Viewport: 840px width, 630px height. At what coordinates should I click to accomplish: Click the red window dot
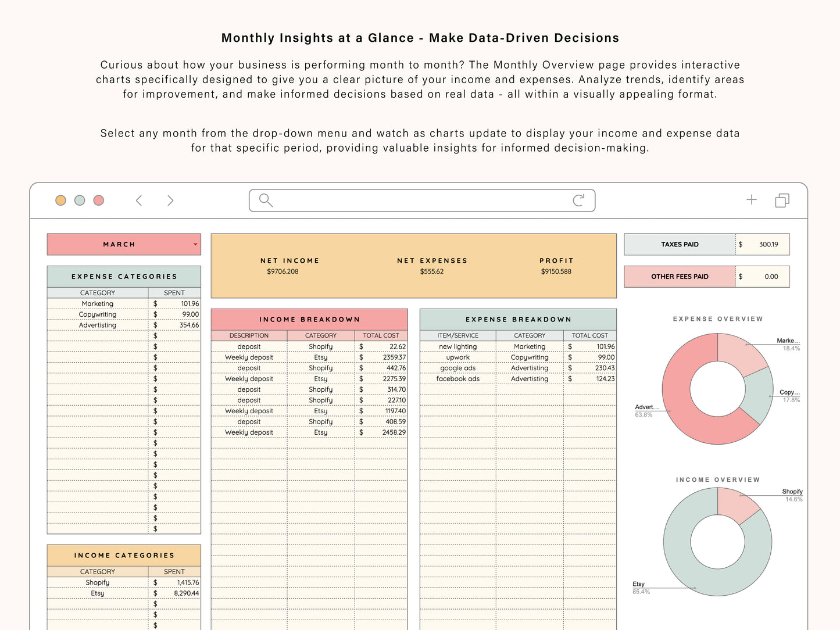[x=99, y=201]
